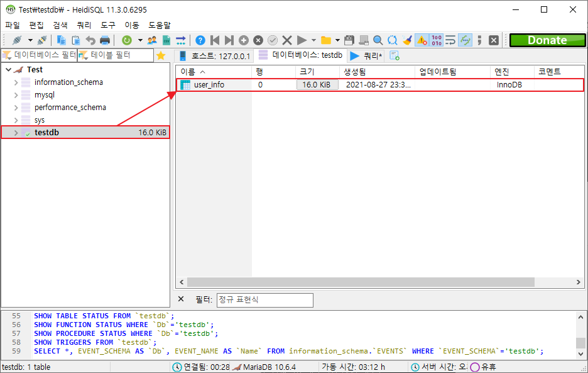Post changes with the checkmark icon
Image resolution: width=588 pixels, height=373 pixels.
point(273,40)
